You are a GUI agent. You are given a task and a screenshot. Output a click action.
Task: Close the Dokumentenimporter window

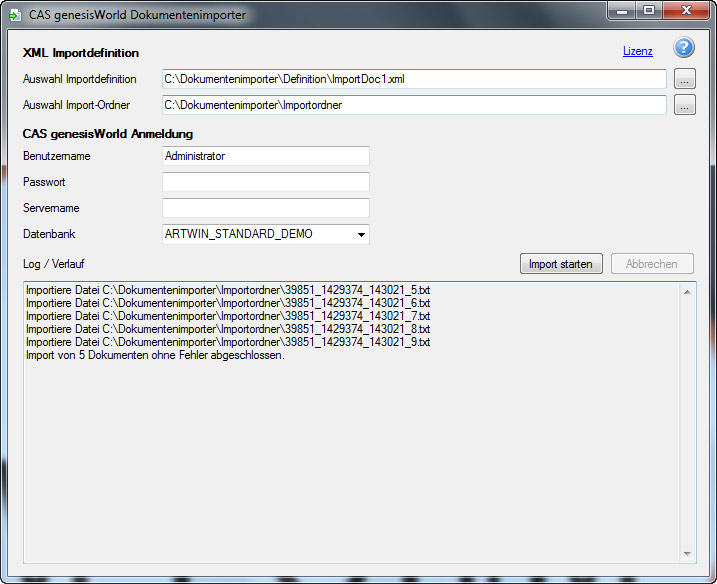(686, 11)
